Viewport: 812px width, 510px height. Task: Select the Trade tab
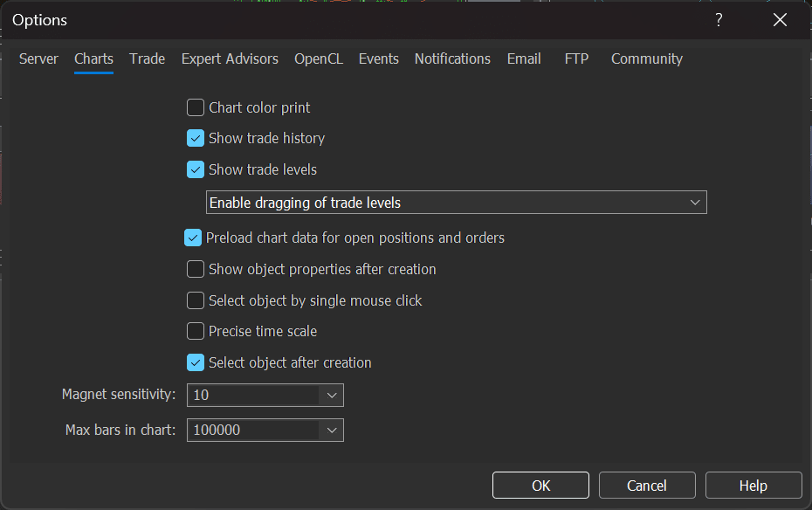(147, 59)
